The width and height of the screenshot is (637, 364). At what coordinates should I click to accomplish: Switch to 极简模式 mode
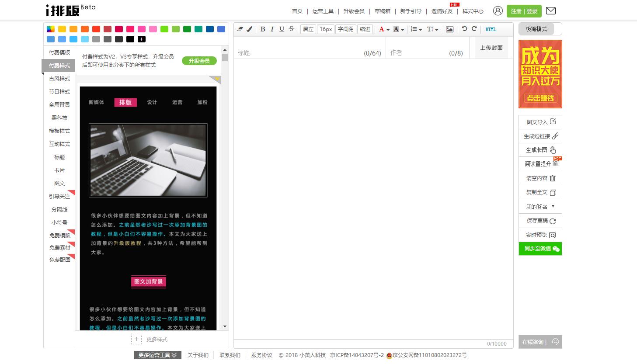pos(536,29)
